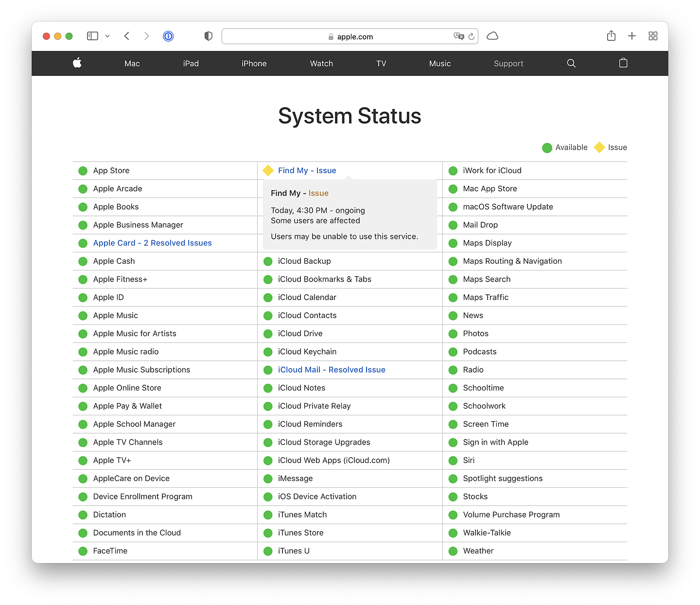Click the green dot beside iMessage

pos(268,479)
